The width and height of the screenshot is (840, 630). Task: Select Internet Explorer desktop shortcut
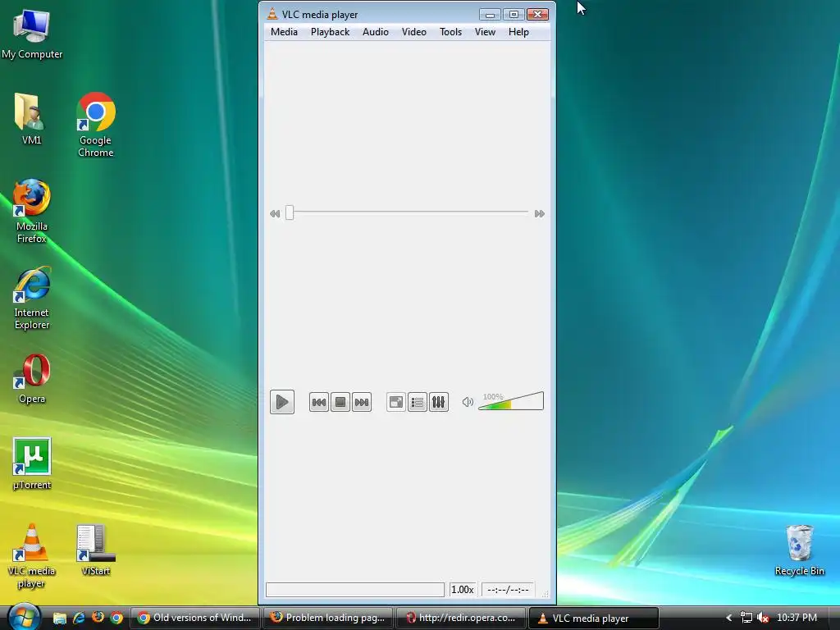(x=32, y=298)
